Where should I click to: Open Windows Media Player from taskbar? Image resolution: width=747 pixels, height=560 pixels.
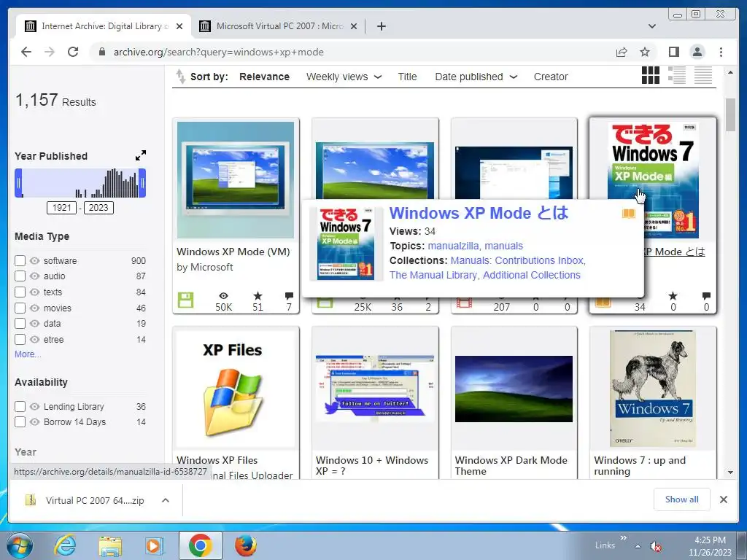click(x=154, y=545)
